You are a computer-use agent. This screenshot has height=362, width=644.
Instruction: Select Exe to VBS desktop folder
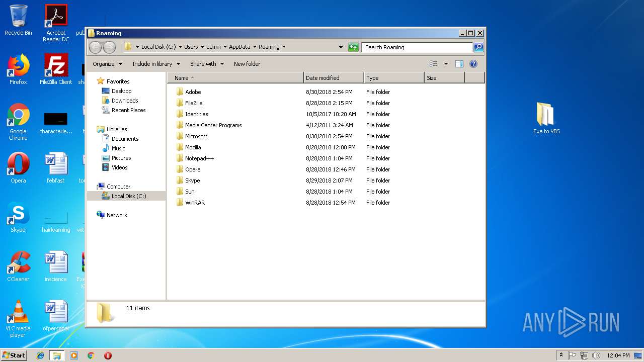click(546, 118)
